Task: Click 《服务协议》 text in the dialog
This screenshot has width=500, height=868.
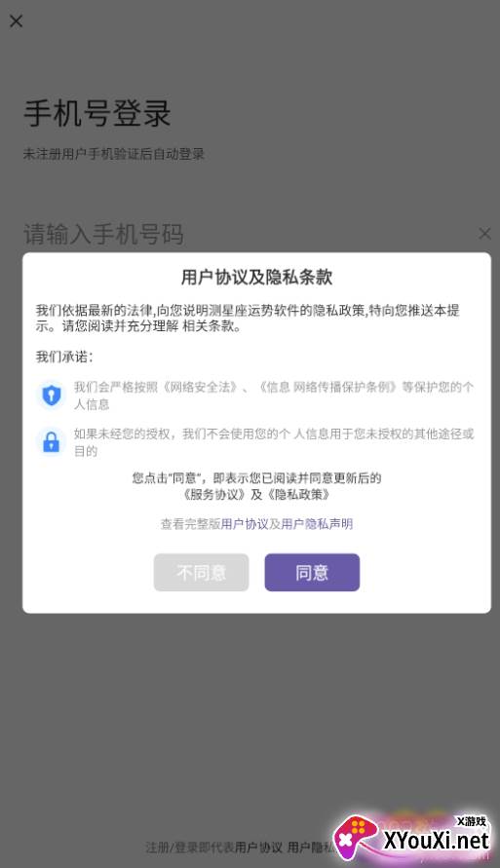Action: 213,494
